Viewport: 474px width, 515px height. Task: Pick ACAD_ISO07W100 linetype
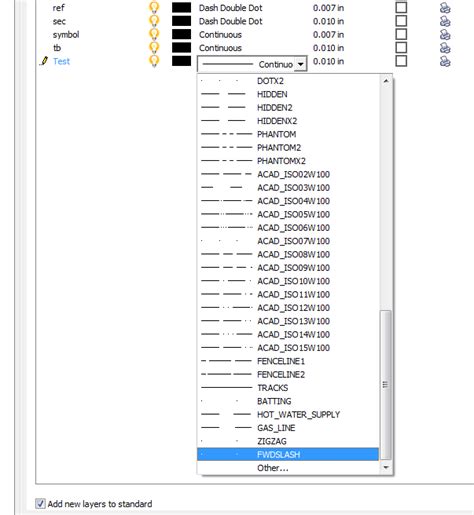point(288,241)
